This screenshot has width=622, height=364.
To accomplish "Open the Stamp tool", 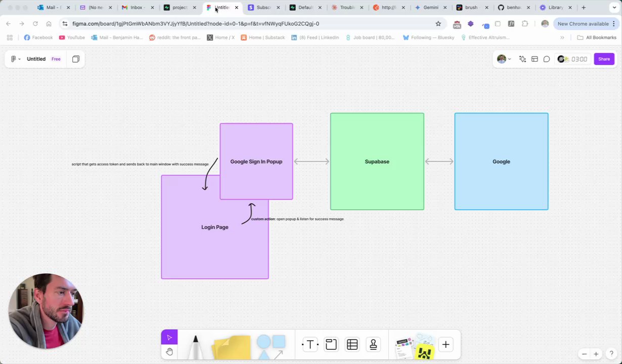I will (373, 345).
